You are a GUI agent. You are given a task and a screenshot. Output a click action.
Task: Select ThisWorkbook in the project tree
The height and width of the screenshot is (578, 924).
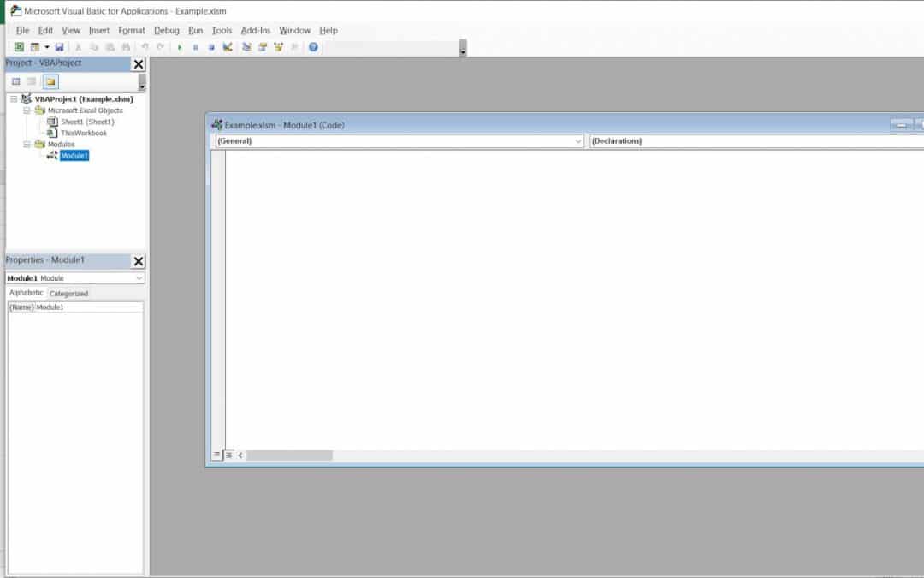pos(83,134)
